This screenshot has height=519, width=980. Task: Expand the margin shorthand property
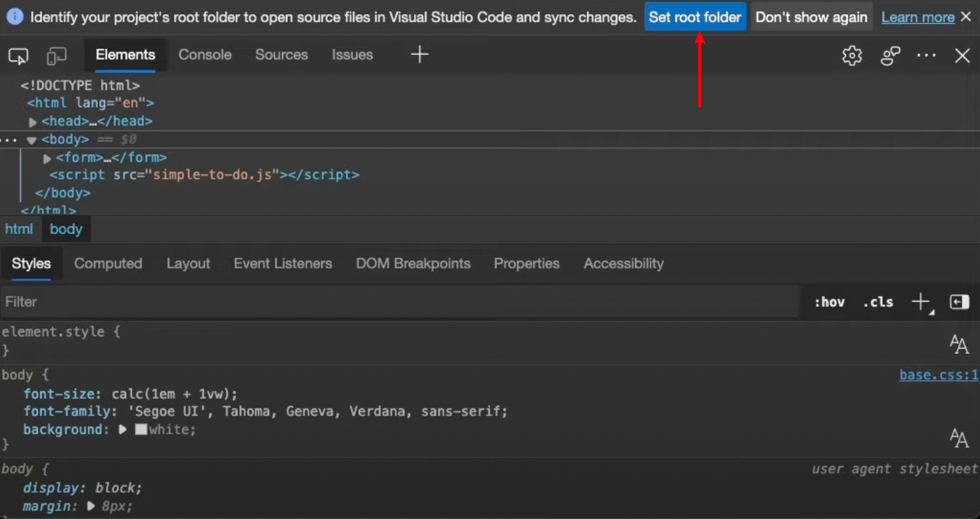[91, 506]
